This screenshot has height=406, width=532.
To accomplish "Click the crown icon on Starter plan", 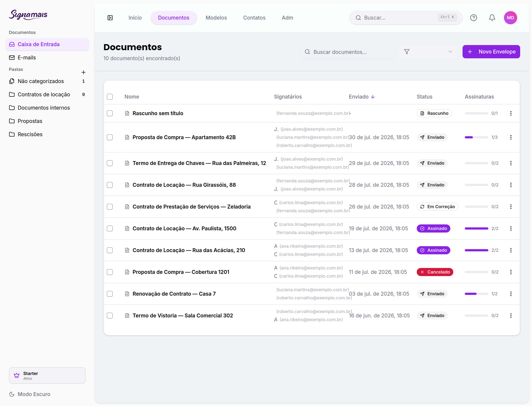I will (17, 375).
